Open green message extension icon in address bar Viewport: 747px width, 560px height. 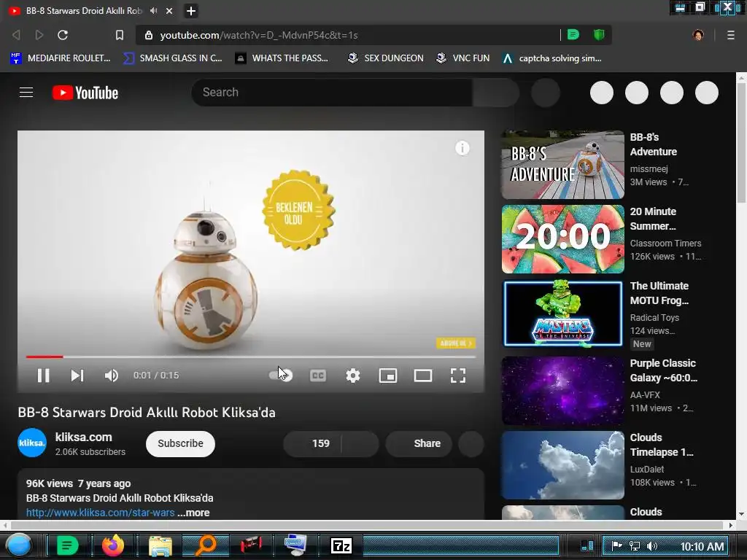[573, 34]
